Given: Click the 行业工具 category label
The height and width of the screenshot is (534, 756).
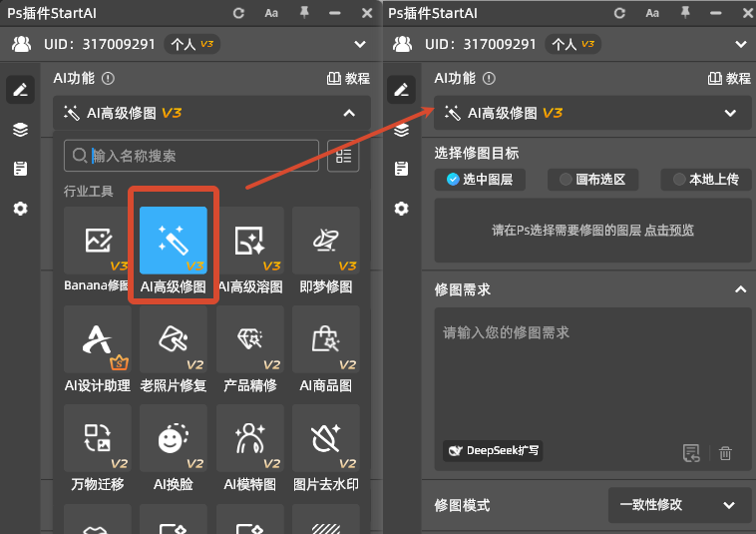Looking at the screenshot, I should pos(88,191).
